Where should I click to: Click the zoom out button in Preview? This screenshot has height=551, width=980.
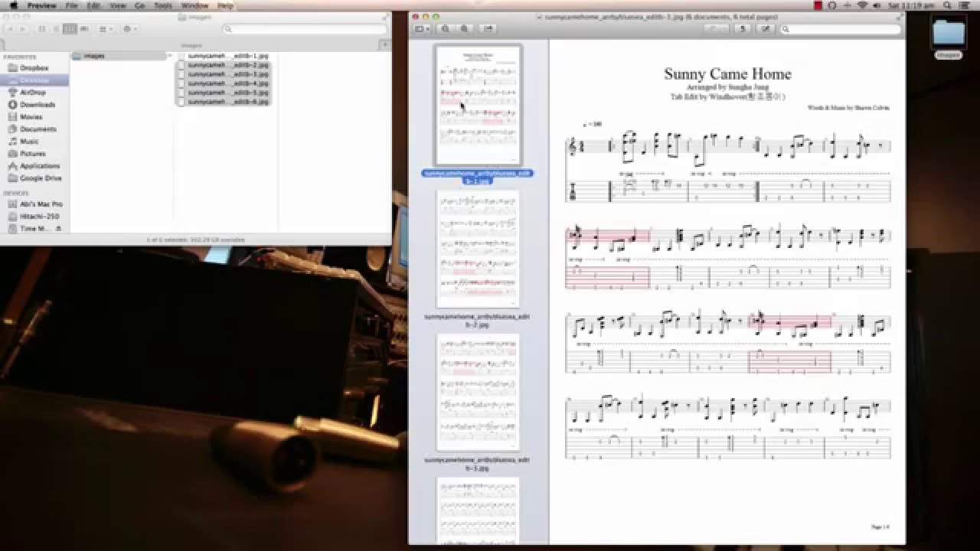(446, 29)
